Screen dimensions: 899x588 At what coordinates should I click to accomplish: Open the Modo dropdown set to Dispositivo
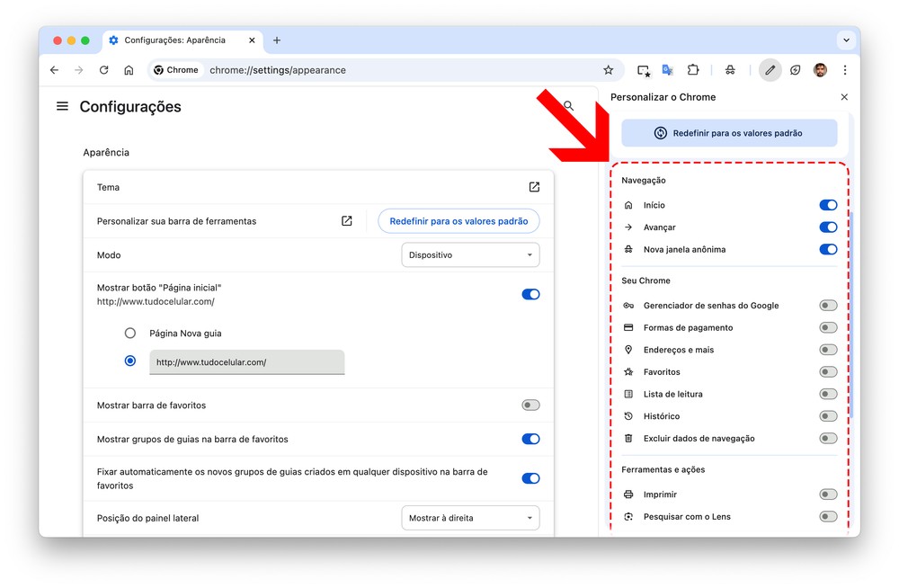click(x=470, y=254)
